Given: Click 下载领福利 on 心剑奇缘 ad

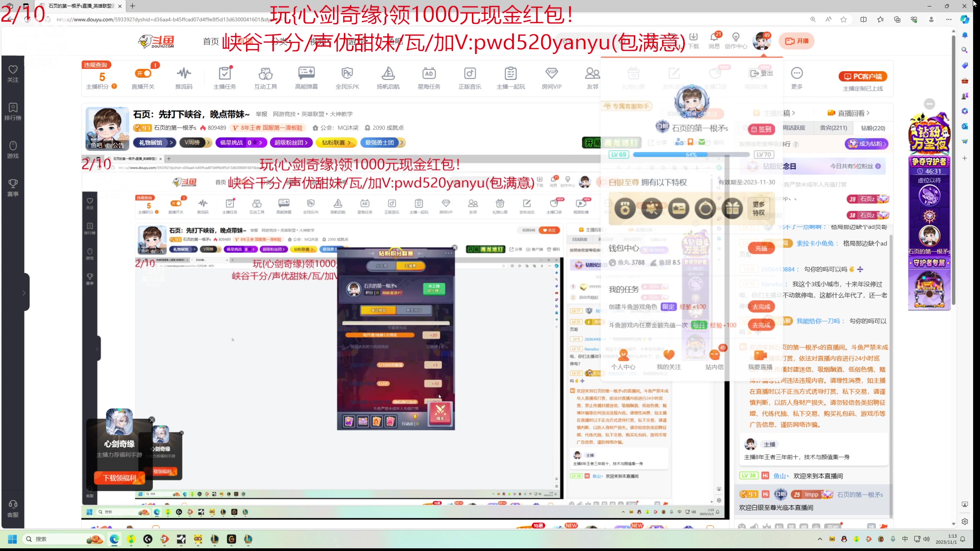Looking at the screenshot, I should point(119,478).
